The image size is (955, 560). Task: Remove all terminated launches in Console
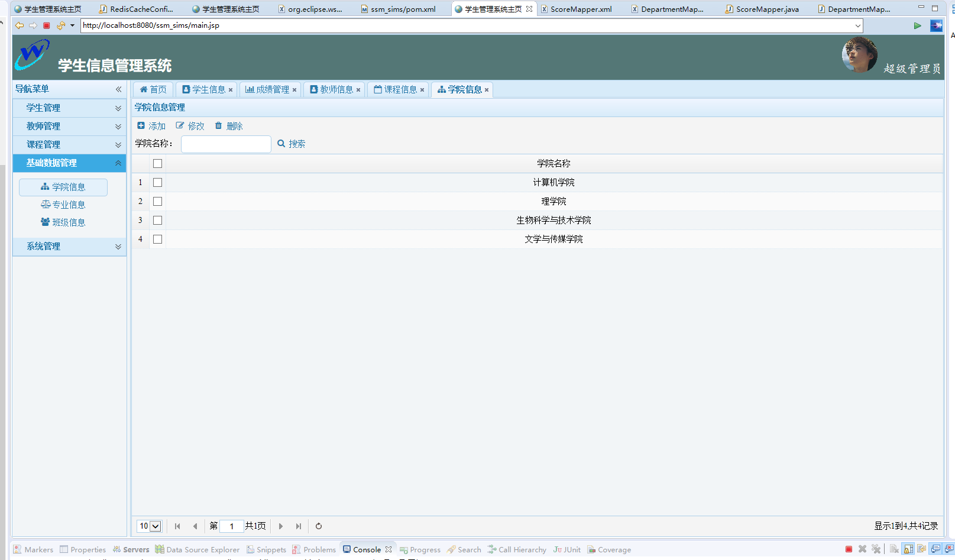tap(876, 549)
